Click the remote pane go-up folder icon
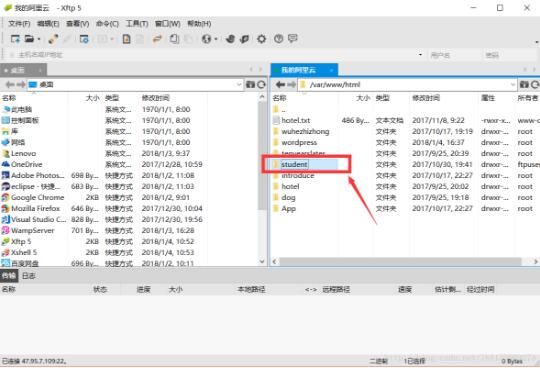Image resolution: width=540 pixels, height=368 pixels. tap(524, 84)
